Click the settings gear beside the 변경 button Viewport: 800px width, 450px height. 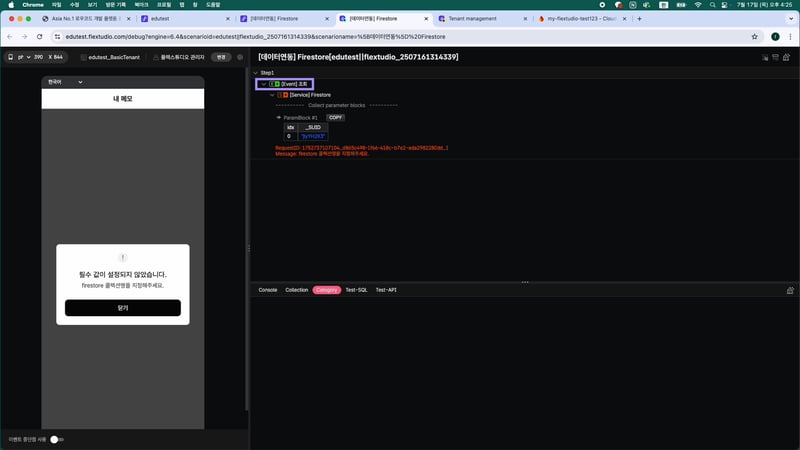coord(240,57)
